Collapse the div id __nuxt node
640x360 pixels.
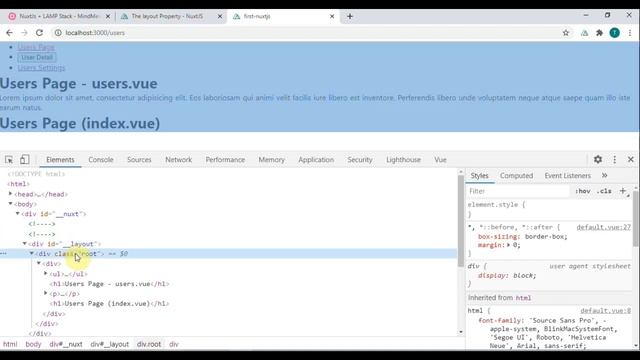tap(18, 213)
